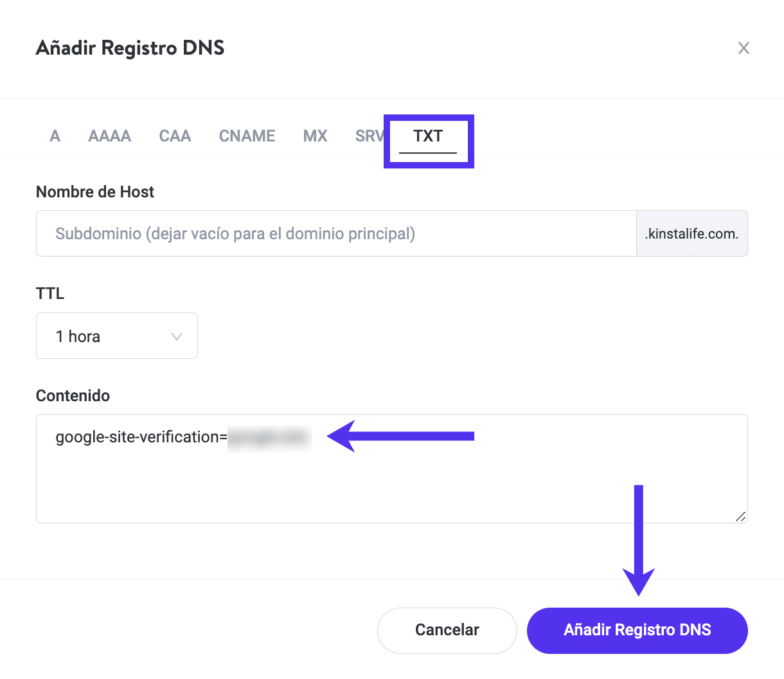
Task: Focus the Subdominio hostname input field
Action: tap(335, 233)
